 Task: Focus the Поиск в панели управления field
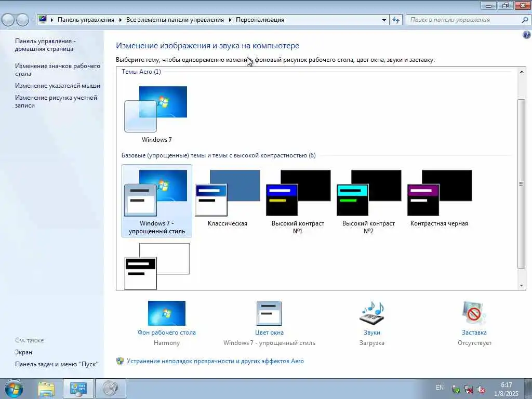(463, 20)
